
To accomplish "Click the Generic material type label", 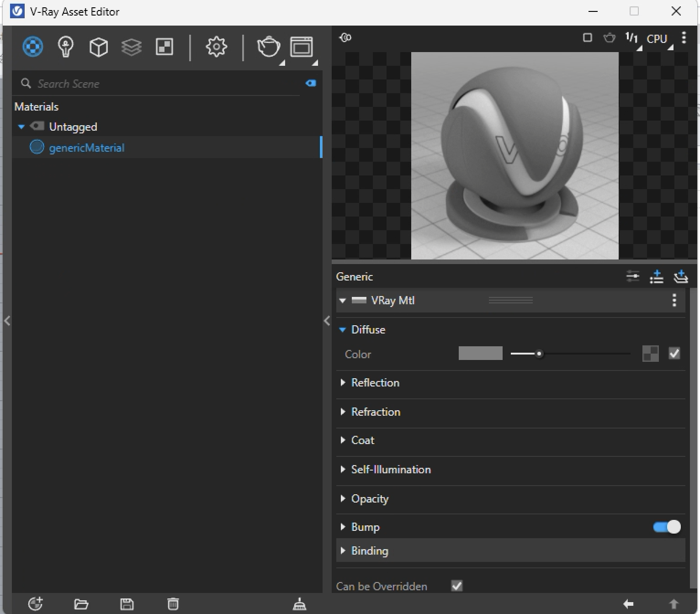I will (x=354, y=276).
